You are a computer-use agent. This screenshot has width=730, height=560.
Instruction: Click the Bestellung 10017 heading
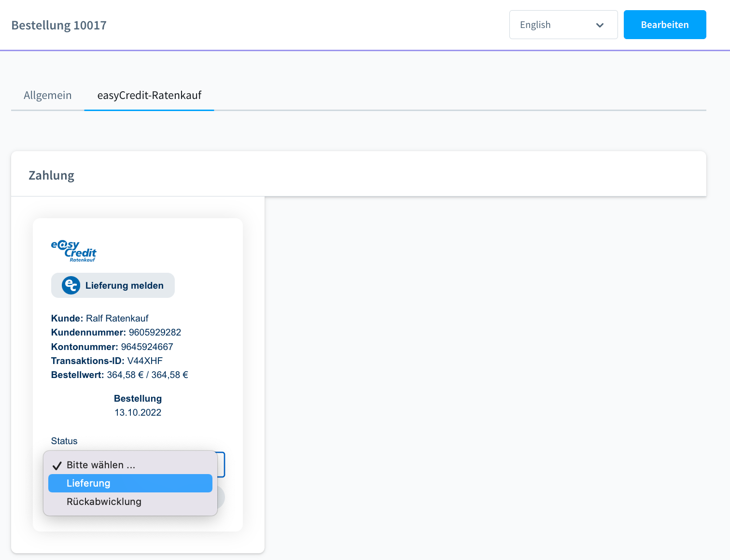point(59,25)
